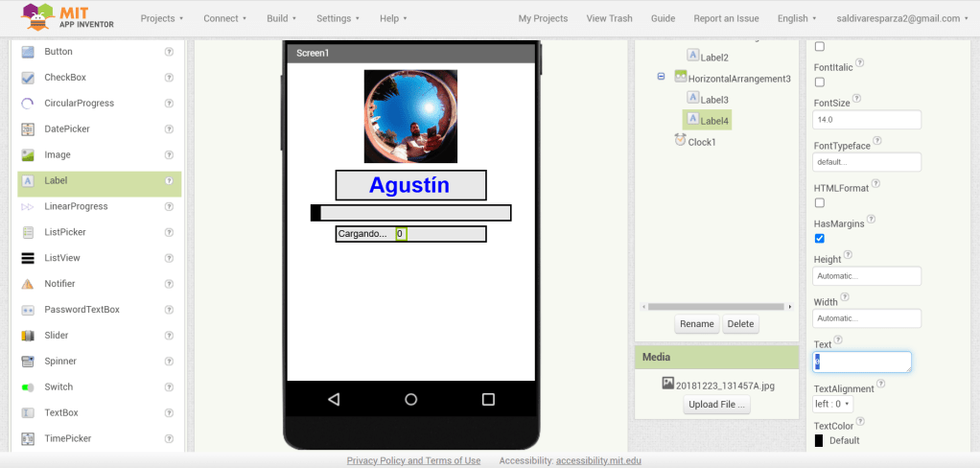This screenshot has height=468, width=980.
Task: Select the Clock1 component icon
Action: click(681, 141)
